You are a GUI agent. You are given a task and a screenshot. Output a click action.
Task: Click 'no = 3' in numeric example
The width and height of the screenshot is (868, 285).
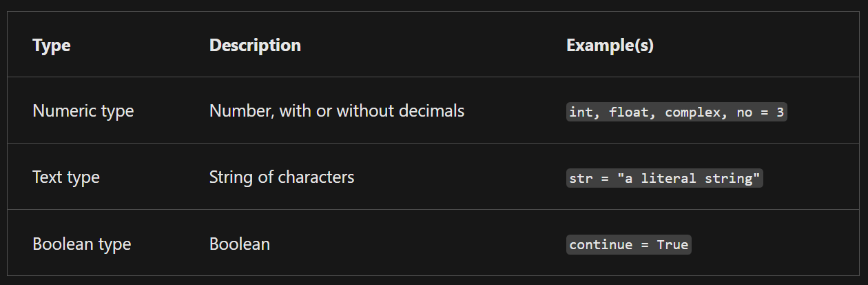[x=760, y=112]
